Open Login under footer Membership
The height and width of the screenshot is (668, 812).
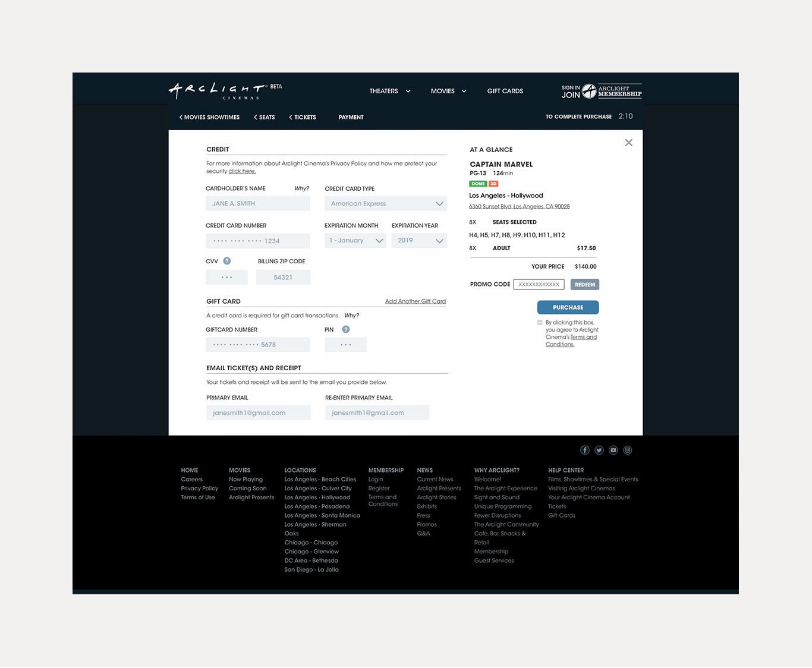pos(376,479)
